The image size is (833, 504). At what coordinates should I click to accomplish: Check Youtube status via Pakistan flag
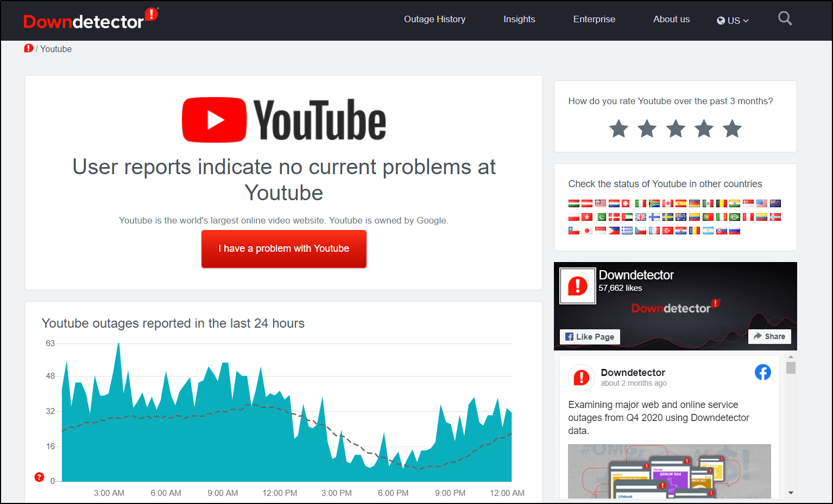coord(601,217)
